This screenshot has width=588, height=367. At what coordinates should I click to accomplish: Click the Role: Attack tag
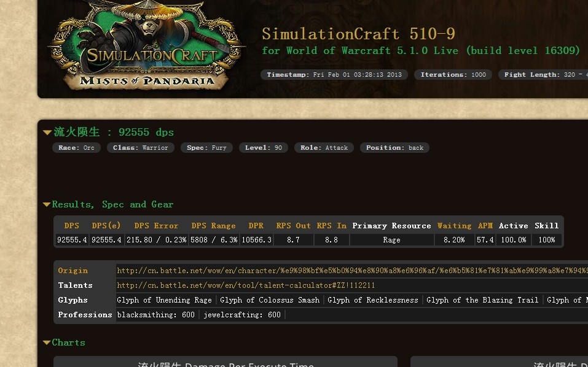coord(324,147)
